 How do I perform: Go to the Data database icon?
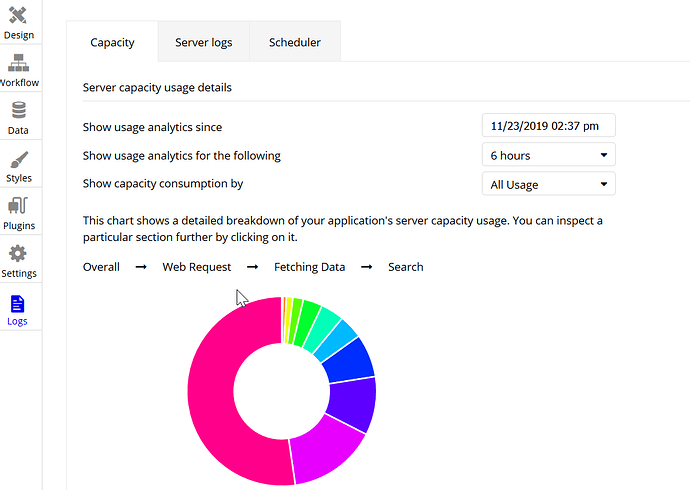pyautogui.click(x=19, y=111)
